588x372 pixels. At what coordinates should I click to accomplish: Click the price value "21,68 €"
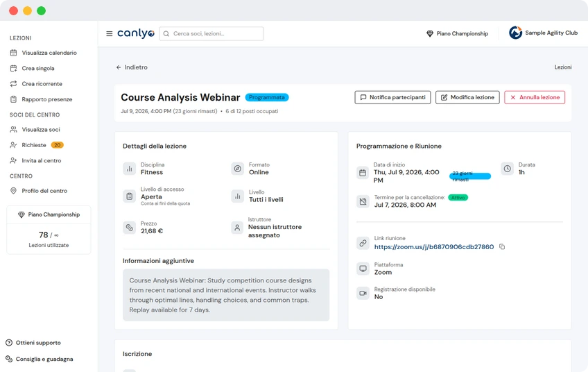coord(152,231)
